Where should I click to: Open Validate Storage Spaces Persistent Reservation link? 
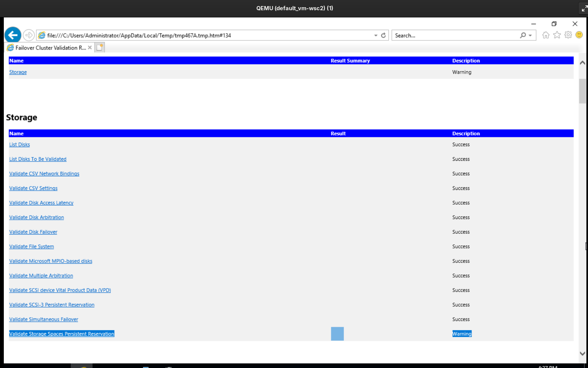(x=62, y=334)
